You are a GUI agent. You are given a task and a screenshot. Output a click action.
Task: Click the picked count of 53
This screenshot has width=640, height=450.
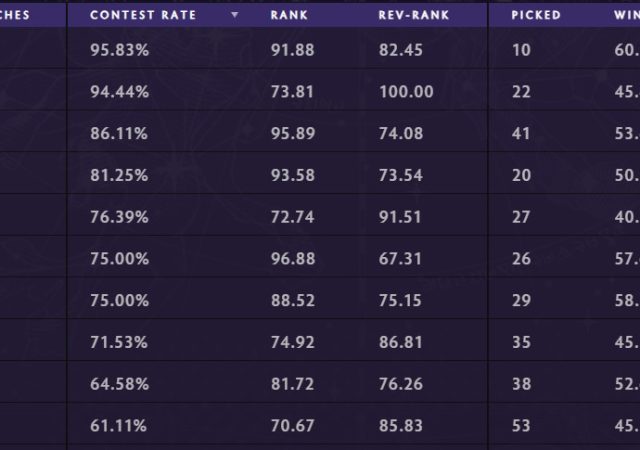click(x=521, y=427)
